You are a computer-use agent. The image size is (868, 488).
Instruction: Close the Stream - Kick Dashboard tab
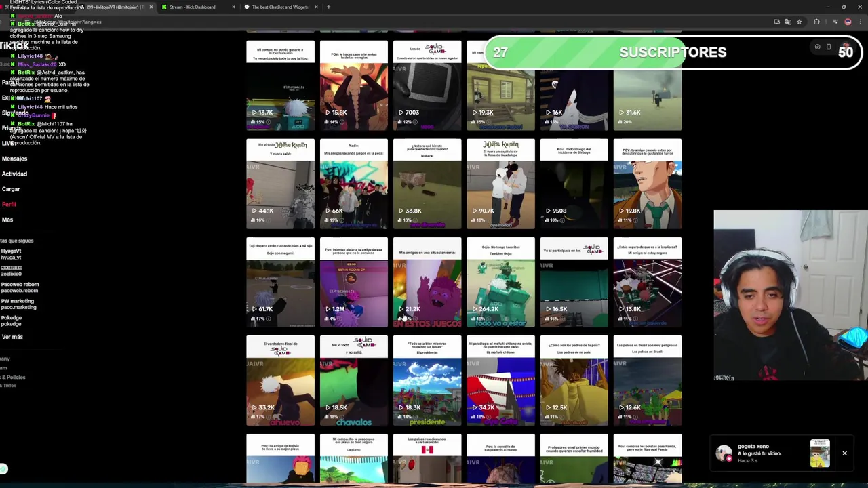(233, 7)
